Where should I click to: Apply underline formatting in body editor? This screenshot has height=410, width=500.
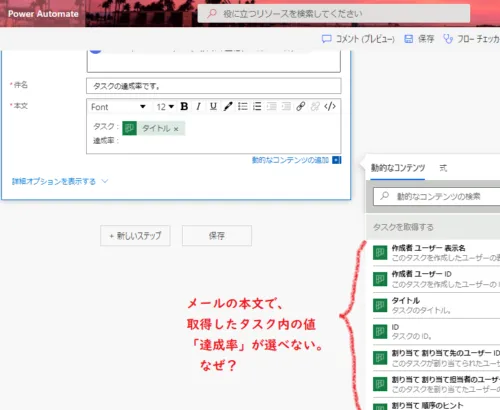[x=213, y=107]
